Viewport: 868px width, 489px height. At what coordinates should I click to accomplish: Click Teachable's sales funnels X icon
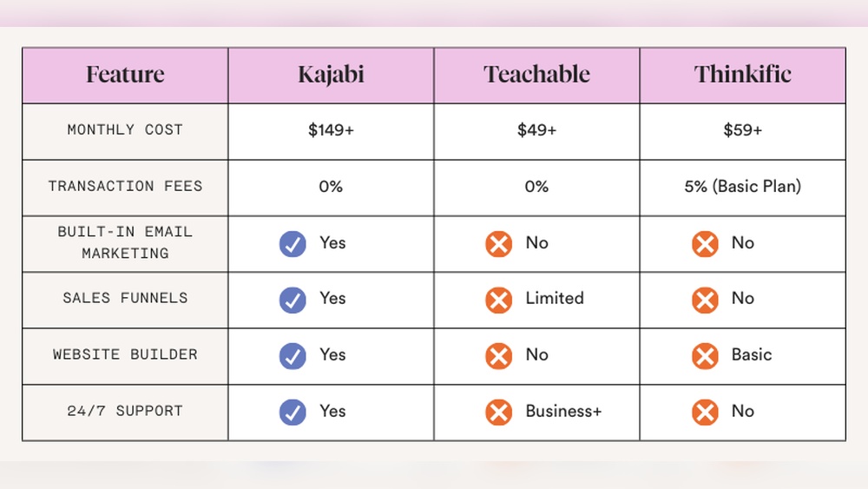coord(498,300)
